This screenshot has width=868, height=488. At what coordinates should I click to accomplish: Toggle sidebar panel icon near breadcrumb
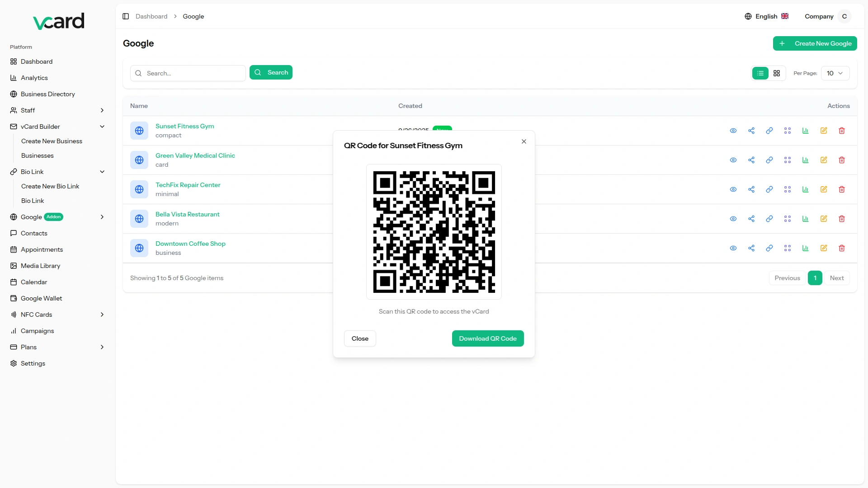[x=126, y=16]
